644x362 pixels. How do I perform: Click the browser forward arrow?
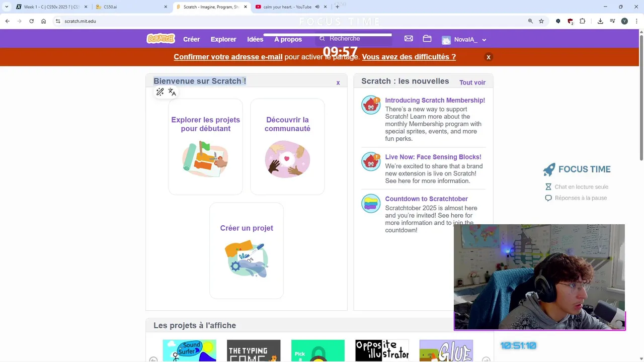(19, 21)
